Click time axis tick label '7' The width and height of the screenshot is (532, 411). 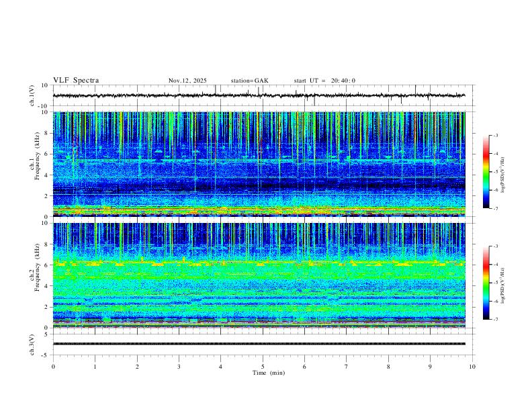(x=347, y=367)
